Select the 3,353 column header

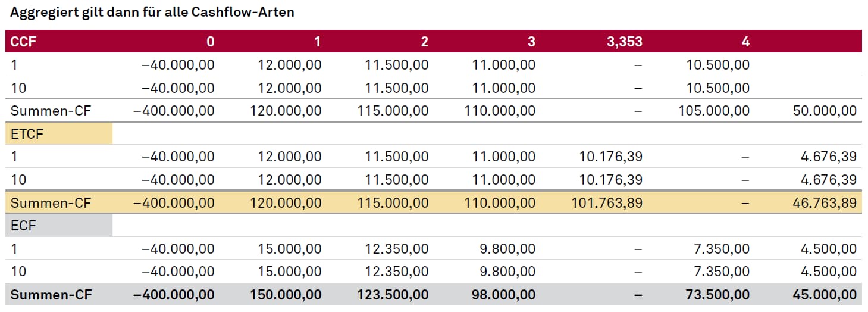tap(623, 42)
